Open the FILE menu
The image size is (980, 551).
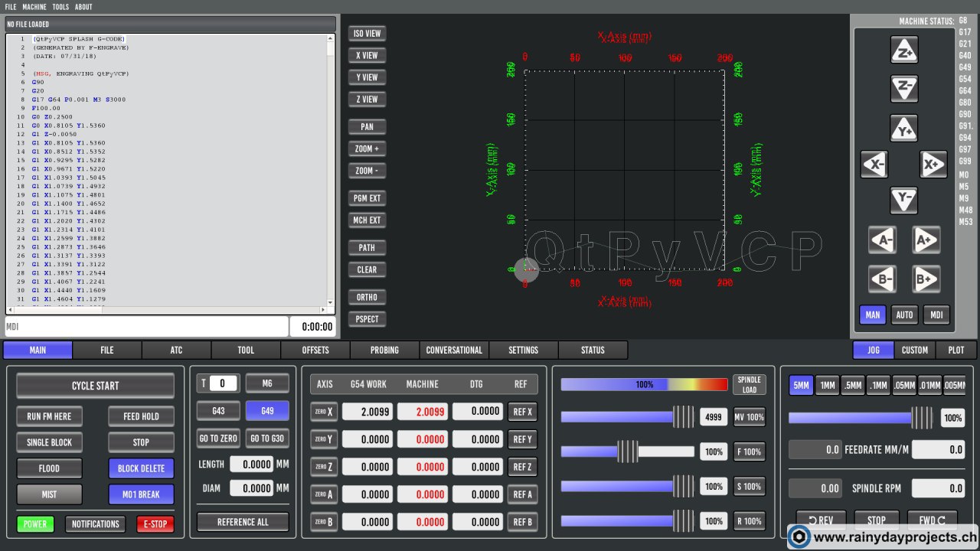tap(11, 7)
